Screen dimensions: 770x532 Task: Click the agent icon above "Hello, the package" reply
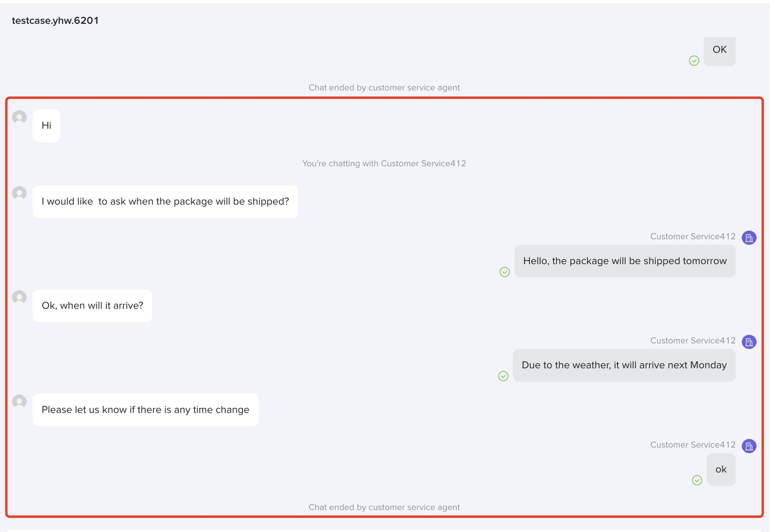coord(749,238)
